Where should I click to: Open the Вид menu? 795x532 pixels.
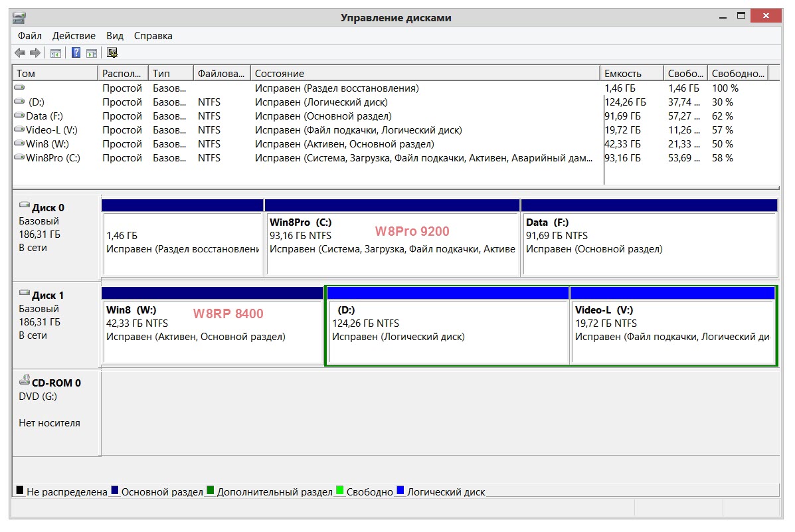point(115,36)
